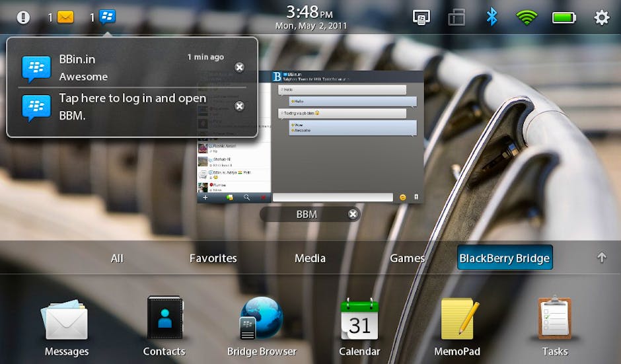Switch to the Favorites tab
621x364 pixels.
tap(213, 258)
